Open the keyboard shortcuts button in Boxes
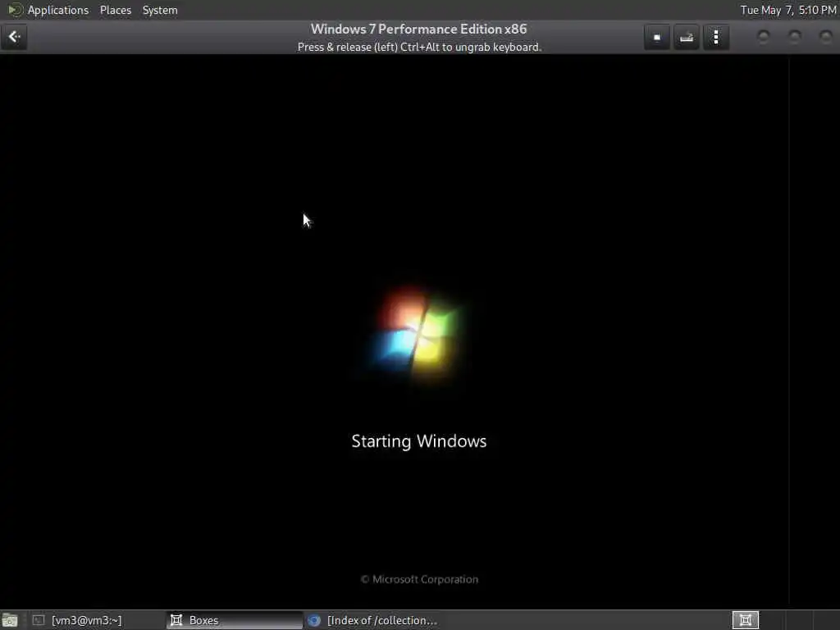This screenshot has height=630, width=840. point(687,37)
